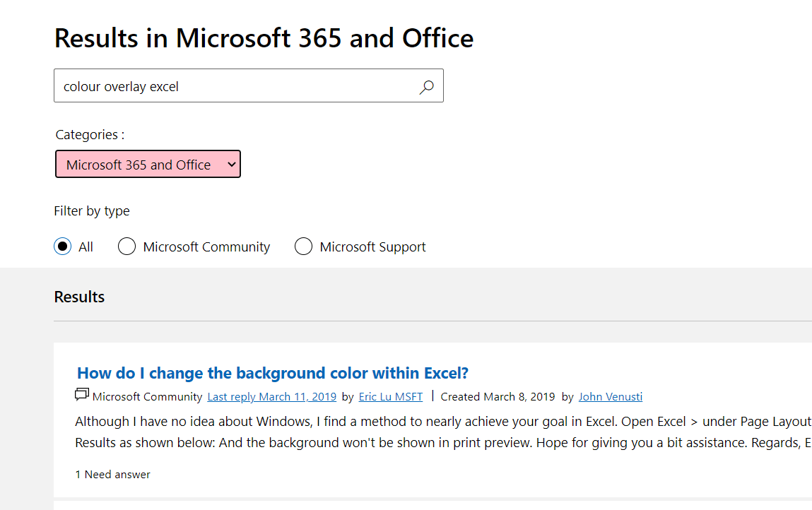This screenshot has width=812, height=510.
Task: Click the 'Filter by type' label
Action: [x=92, y=210]
